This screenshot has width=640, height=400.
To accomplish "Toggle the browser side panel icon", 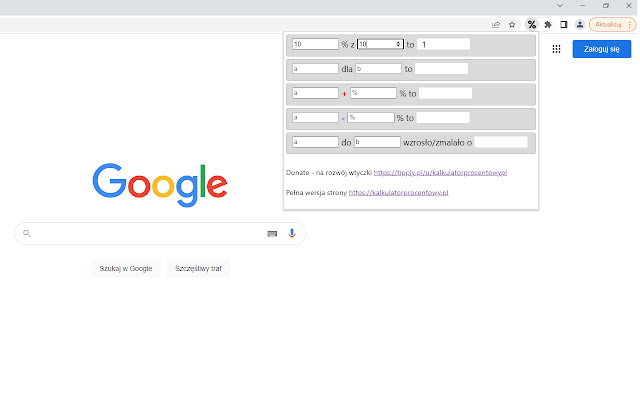I will point(564,24).
